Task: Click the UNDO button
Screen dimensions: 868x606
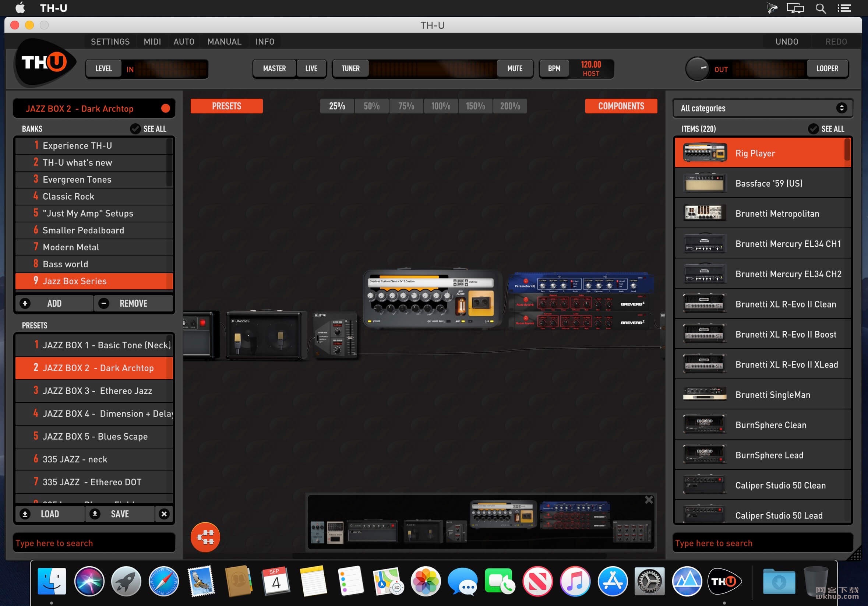Action: tap(787, 42)
